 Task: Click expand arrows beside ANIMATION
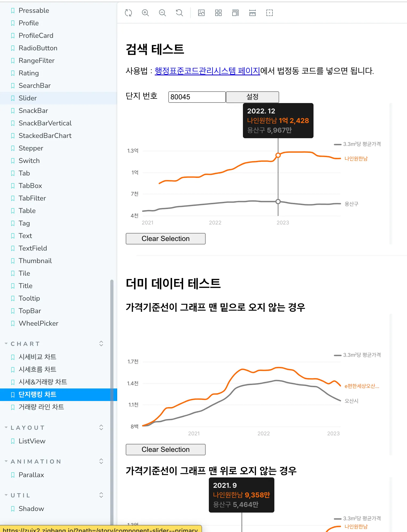pos(101,461)
